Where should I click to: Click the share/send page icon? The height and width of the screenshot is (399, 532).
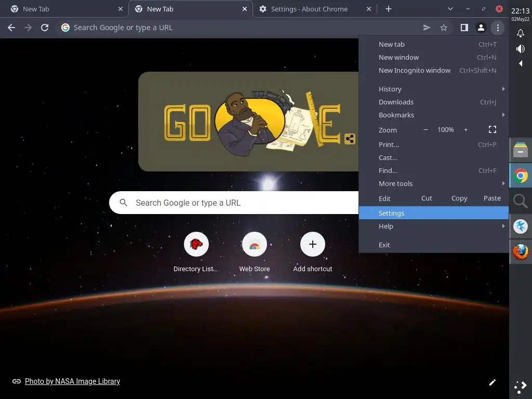(427, 28)
